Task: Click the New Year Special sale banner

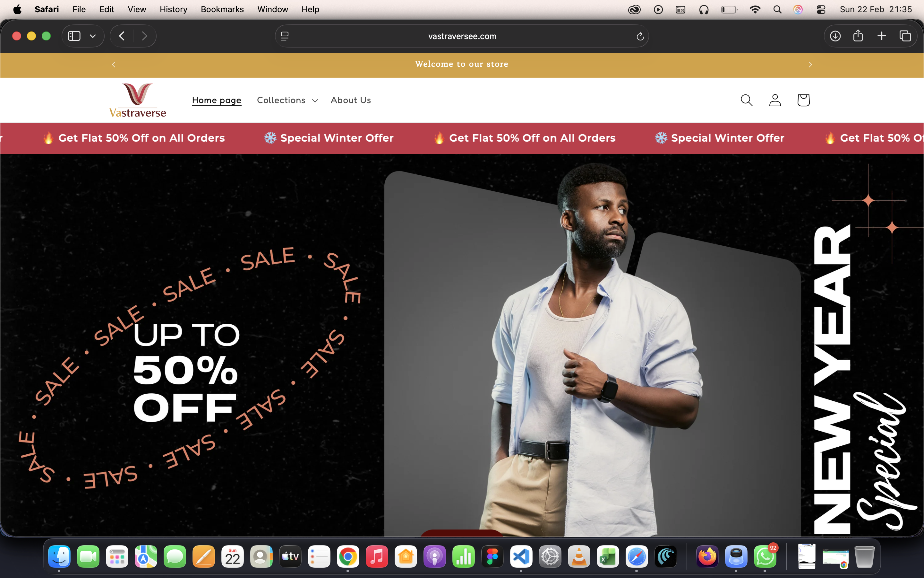Action: coord(462,345)
